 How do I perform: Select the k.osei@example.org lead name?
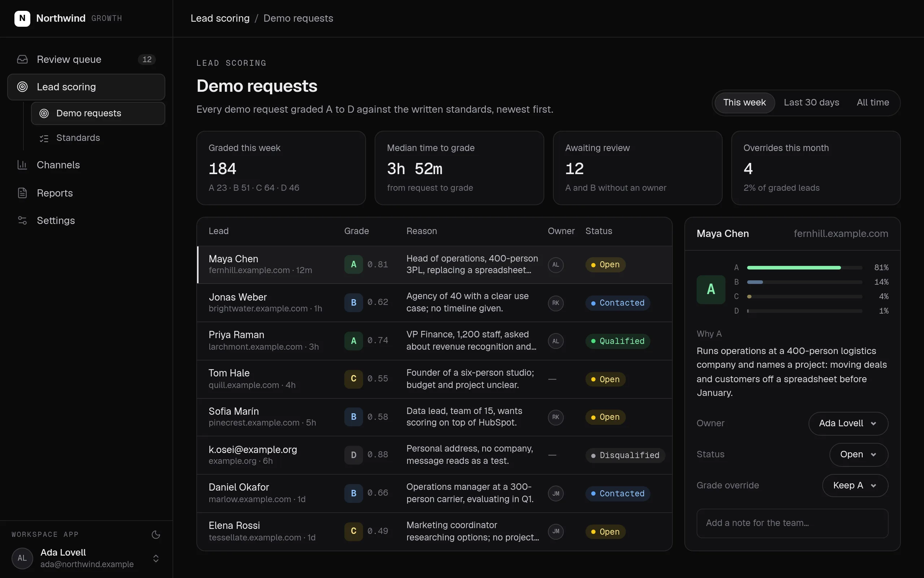point(252,449)
